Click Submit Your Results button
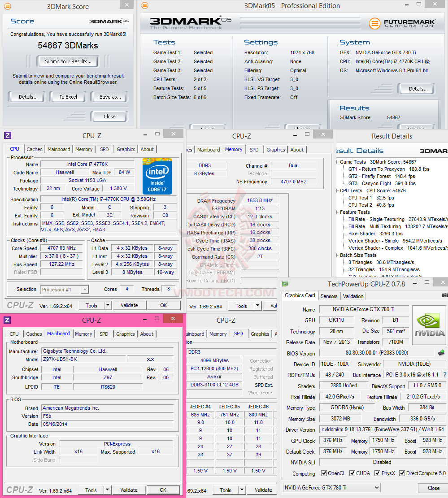 point(68,61)
